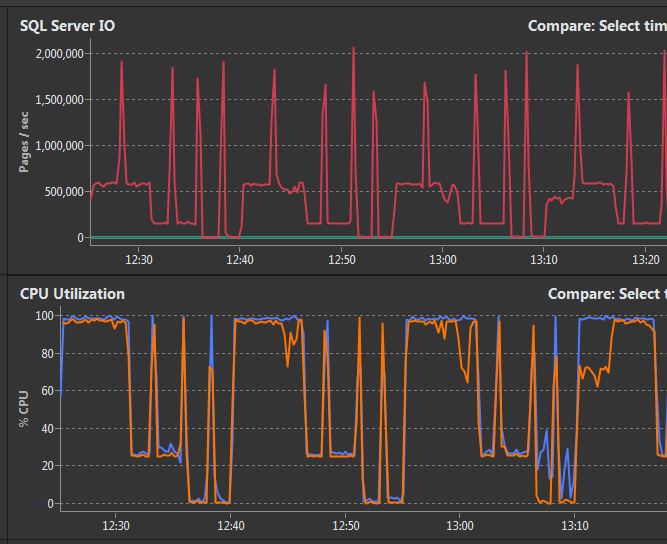Open the Compare selector in SQL Server IO panel
Viewport: 667px width, 544px height.
597,26
